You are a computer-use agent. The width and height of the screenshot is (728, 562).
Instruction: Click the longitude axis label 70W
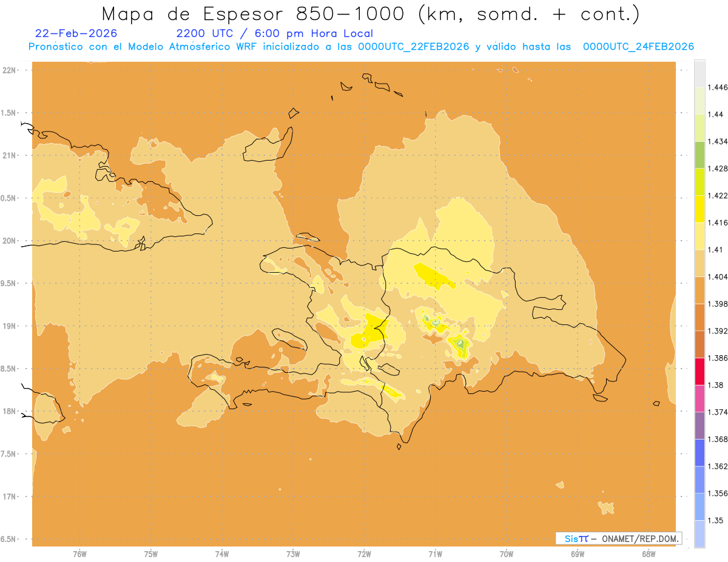pos(507,554)
